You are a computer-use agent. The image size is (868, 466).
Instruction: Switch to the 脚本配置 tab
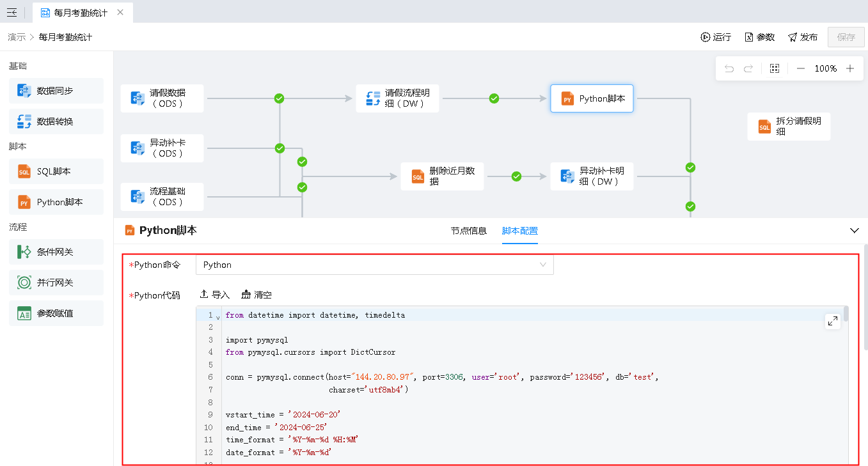(x=519, y=231)
